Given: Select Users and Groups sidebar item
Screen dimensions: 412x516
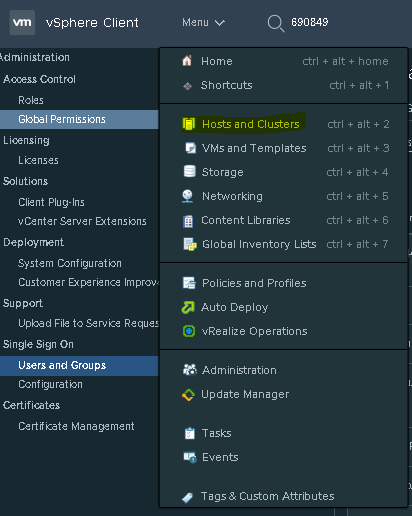Looking at the screenshot, I should [x=79, y=366].
